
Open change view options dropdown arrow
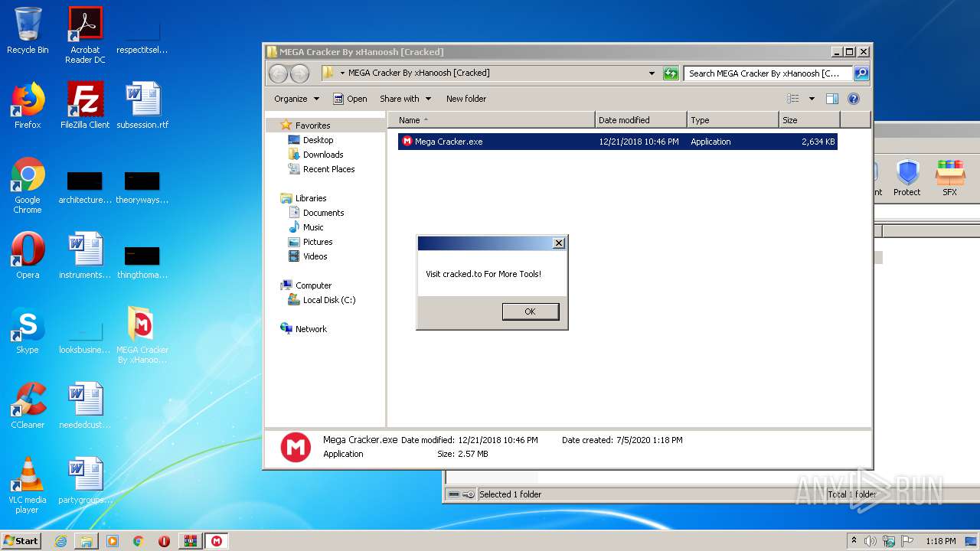coord(812,99)
